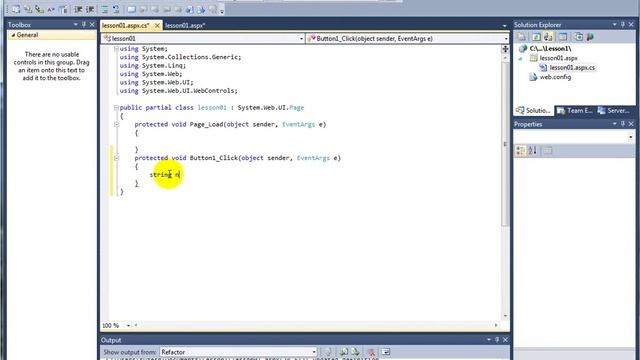Click Copy Web Site icon in Solution Explorer

pos(578,37)
